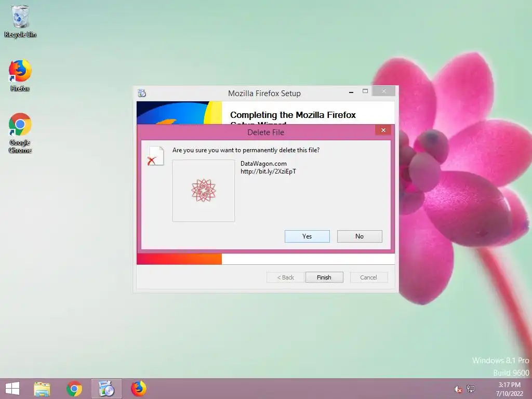Select the Google Chrome desktop shortcut
The height and width of the screenshot is (399, 532).
click(x=20, y=133)
